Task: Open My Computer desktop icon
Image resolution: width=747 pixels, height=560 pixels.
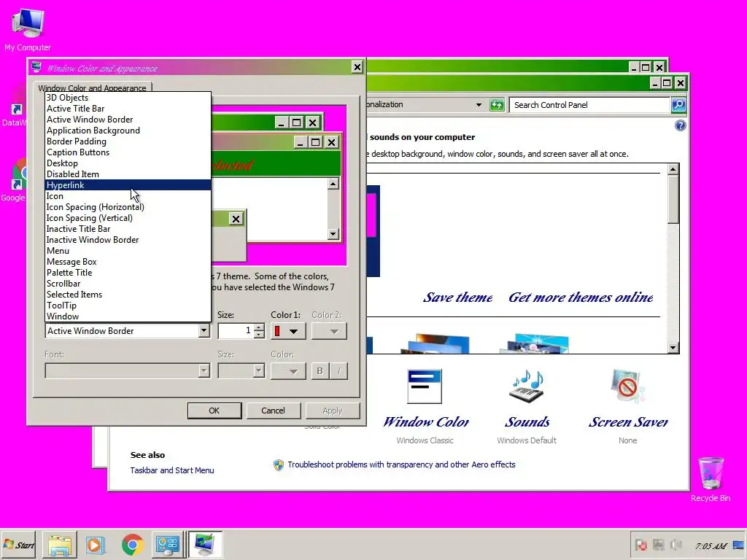Action: [28, 29]
